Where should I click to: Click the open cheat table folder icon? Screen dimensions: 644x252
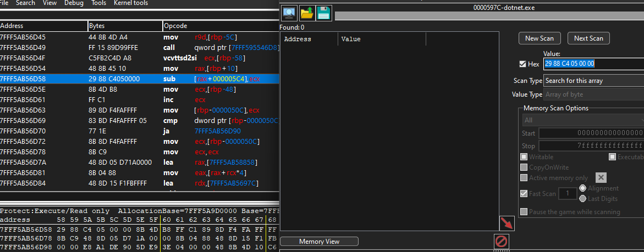coord(306,13)
